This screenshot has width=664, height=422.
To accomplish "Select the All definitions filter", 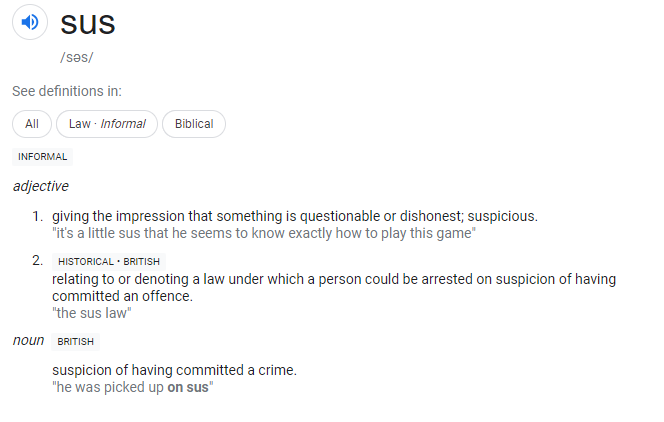I will tap(32, 124).
